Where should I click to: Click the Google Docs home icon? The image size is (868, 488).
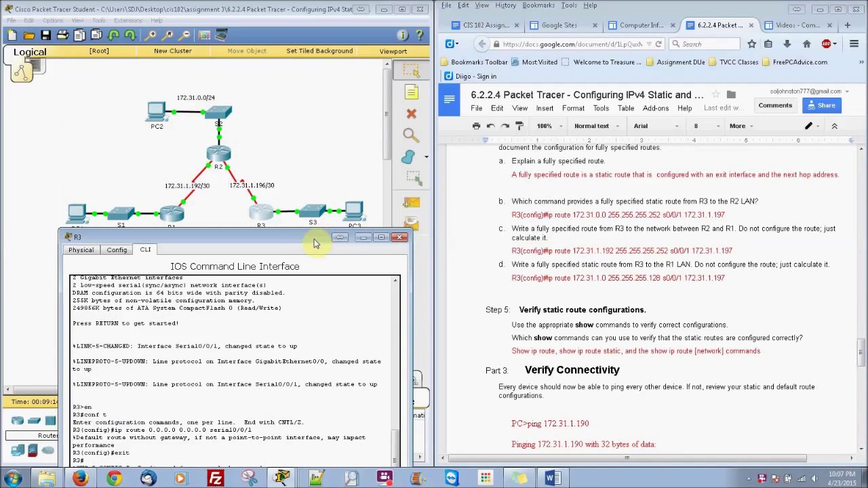[450, 101]
